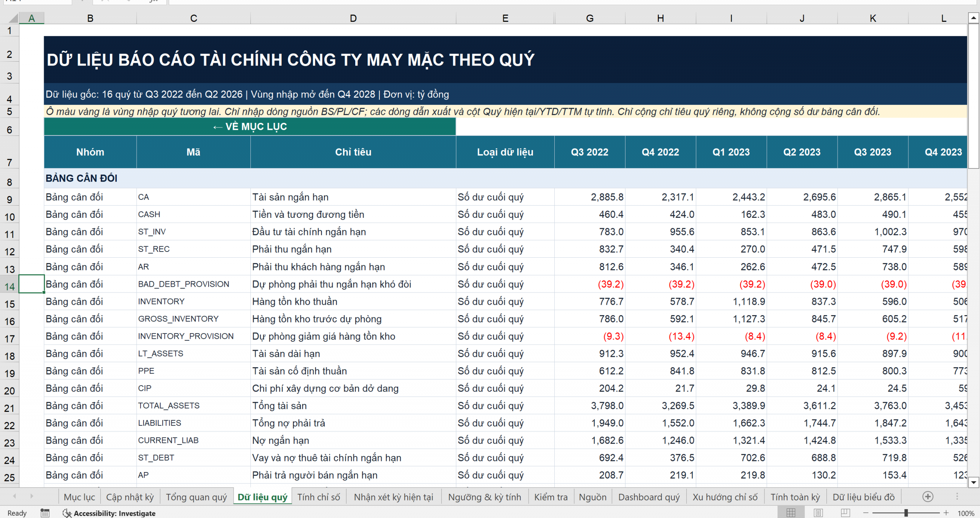Select the Q2 2023 column heading cell
980x518 pixels.
[802, 152]
